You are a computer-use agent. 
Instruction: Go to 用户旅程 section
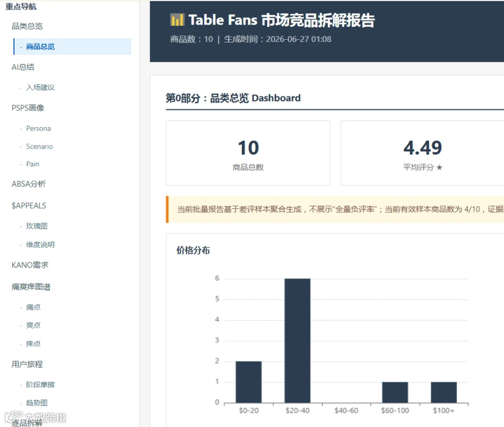[x=27, y=364]
